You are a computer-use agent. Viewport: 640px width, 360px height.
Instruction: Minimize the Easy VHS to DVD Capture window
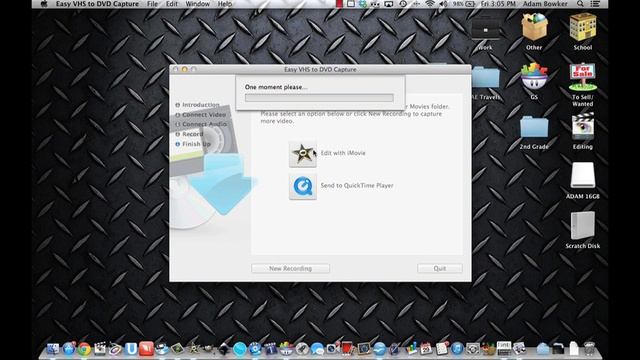(x=184, y=69)
